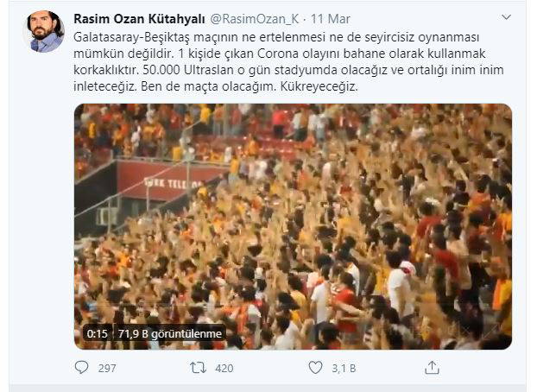Open the tweet options chevron menu
The height and width of the screenshot is (392, 537).
pos(506,17)
